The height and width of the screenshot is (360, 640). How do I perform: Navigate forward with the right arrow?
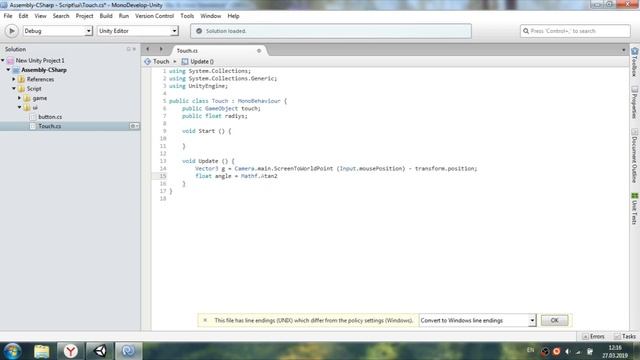point(161,49)
